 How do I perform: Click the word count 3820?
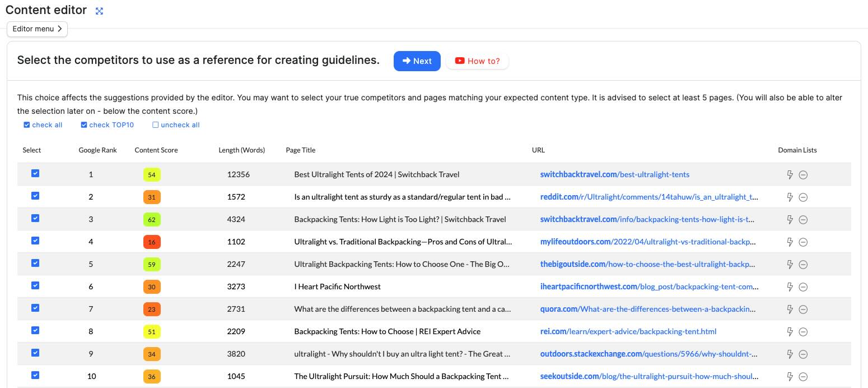[236, 354]
